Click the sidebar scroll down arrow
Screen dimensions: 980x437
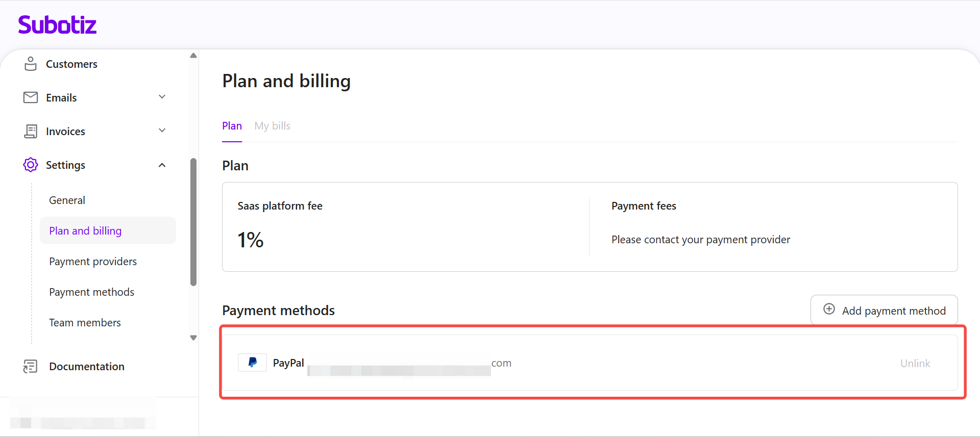(193, 338)
